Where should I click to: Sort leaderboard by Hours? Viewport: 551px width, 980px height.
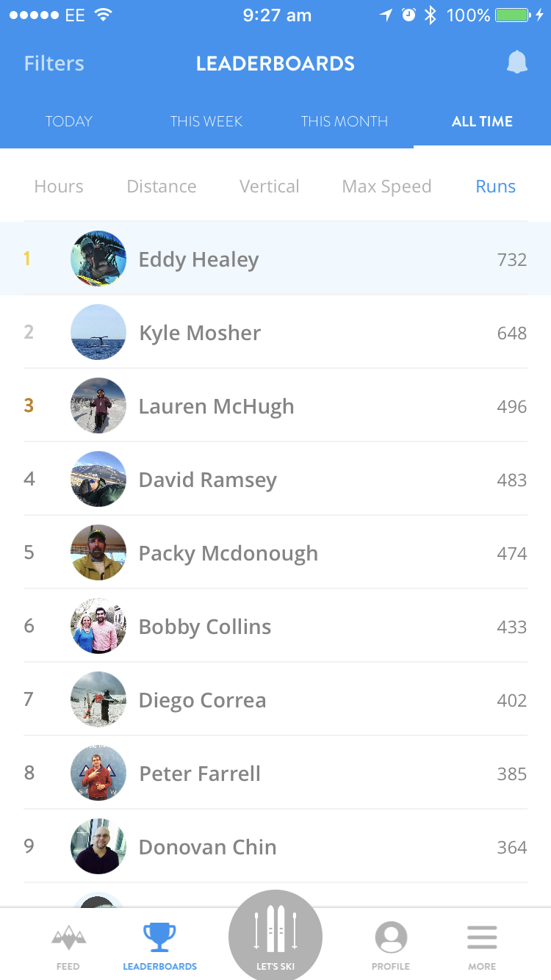(x=59, y=187)
